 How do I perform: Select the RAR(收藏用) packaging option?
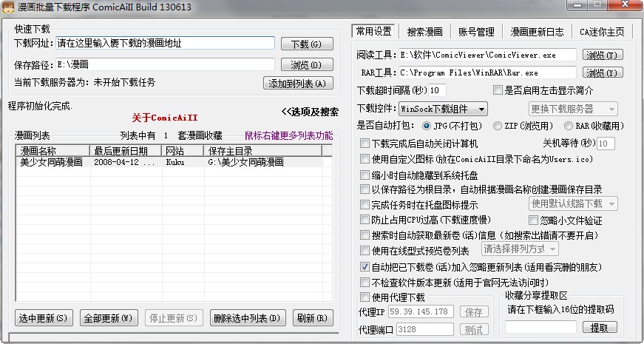pyautogui.click(x=569, y=126)
